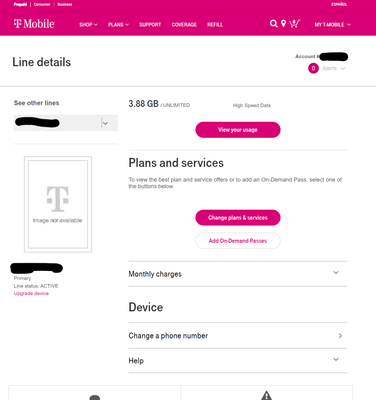Open Change a phone number
376x400 pixels.
coord(238,336)
